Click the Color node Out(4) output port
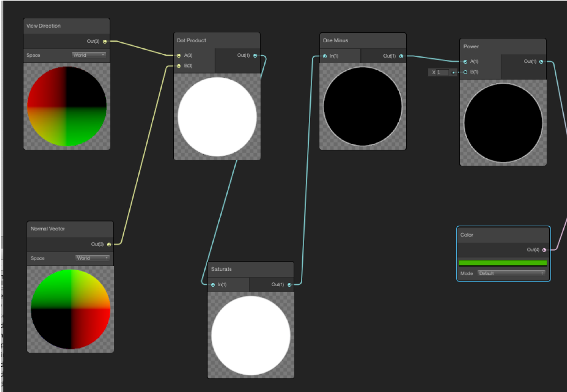Image resolution: width=567 pixels, height=392 pixels. point(544,250)
